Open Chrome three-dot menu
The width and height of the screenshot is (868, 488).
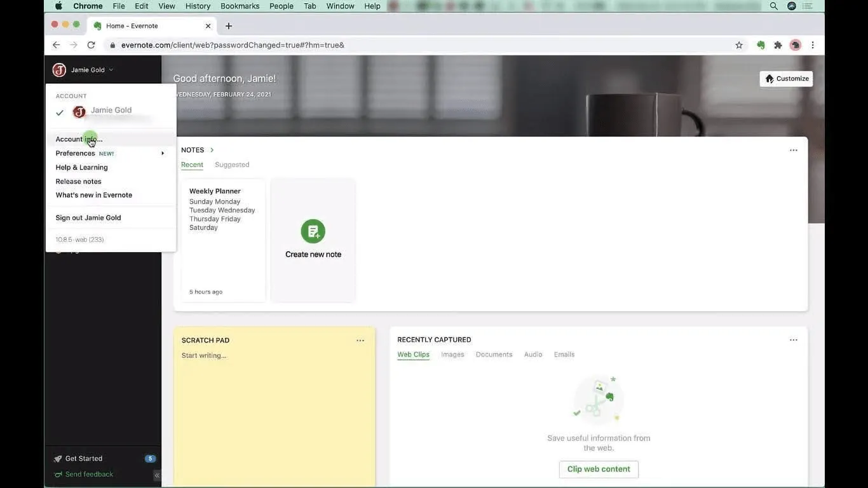(x=813, y=45)
